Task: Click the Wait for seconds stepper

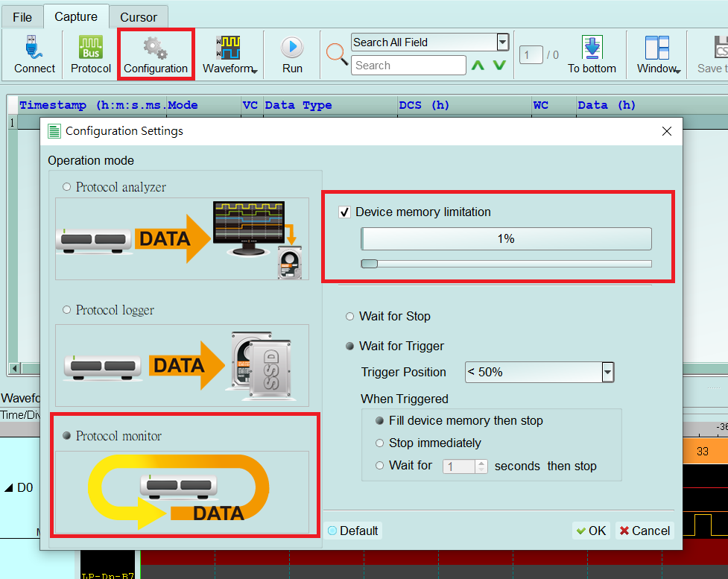Action: [x=481, y=466]
